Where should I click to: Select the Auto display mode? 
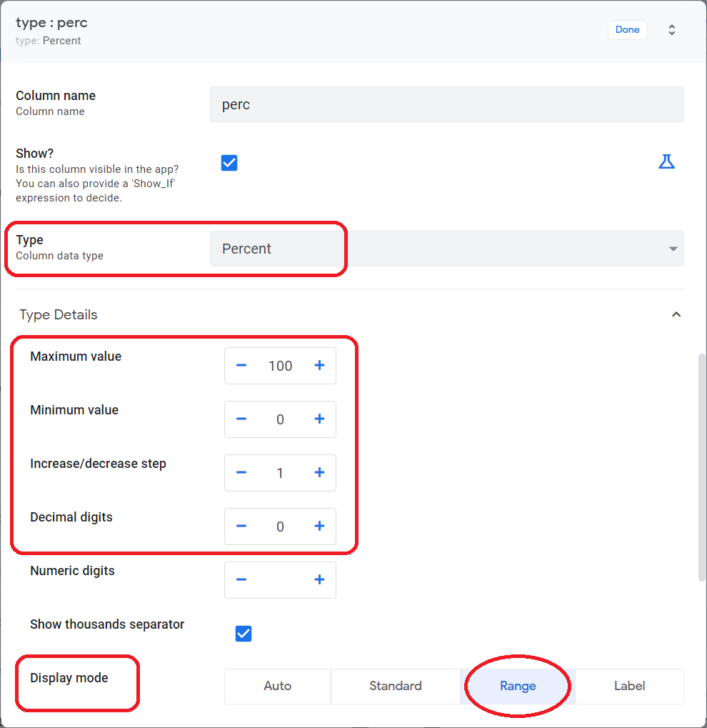278,687
